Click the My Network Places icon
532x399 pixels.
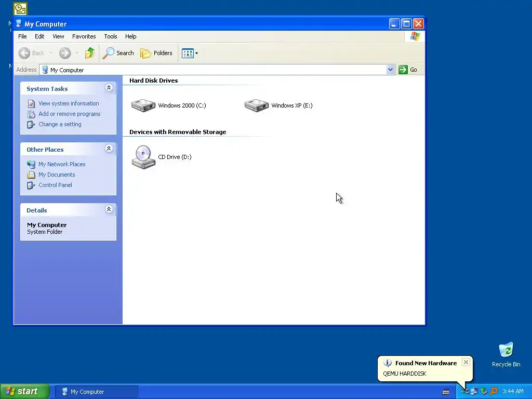click(x=31, y=164)
